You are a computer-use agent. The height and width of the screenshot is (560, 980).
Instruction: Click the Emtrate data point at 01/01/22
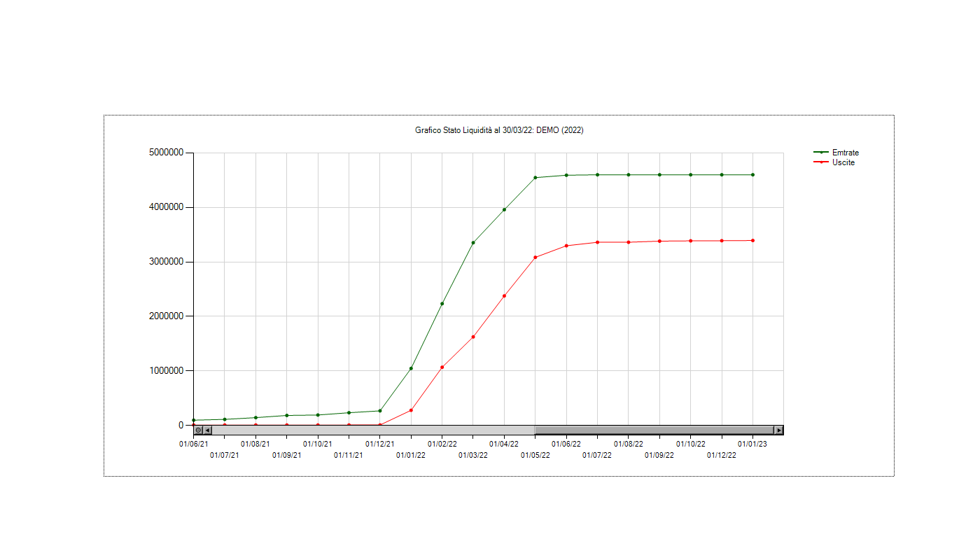coord(411,368)
